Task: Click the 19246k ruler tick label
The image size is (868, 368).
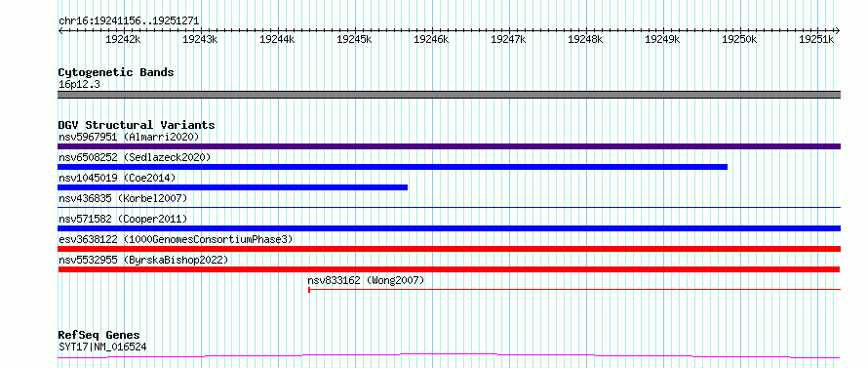Action: point(431,39)
